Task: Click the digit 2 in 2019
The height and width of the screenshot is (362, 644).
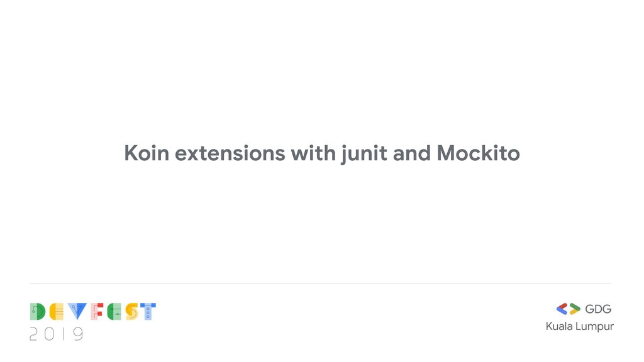Action: click(x=34, y=334)
